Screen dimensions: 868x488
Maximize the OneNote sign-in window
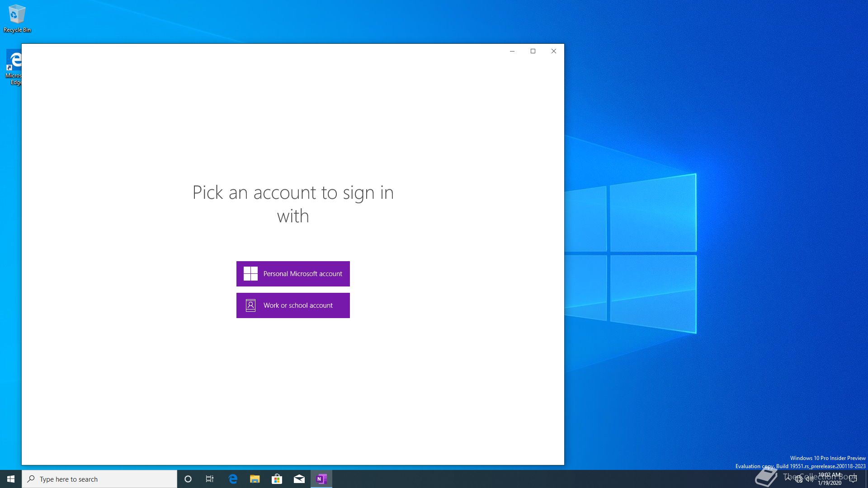tap(533, 51)
